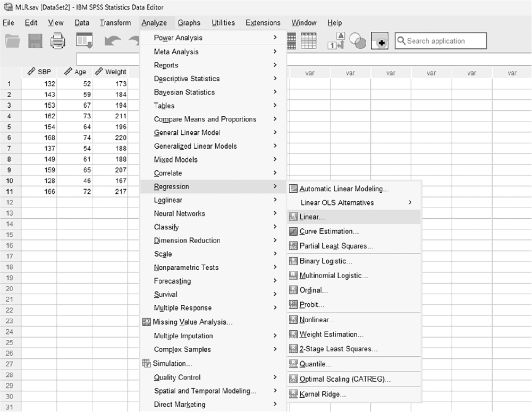Image resolution: width=532 pixels, height=412 pixels.
Task: Click the Value Labels toolbar icon
Action: click(336, 41)
